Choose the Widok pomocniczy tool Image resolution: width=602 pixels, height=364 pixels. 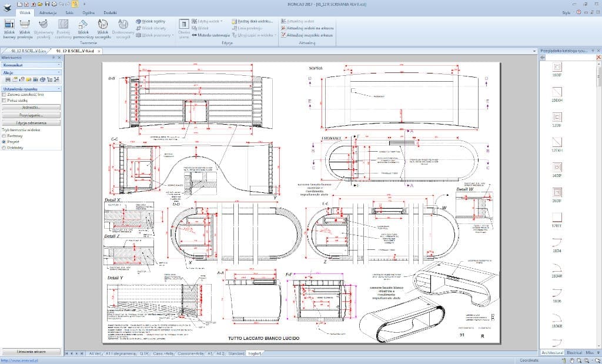pyautogui.click(x=82, y=28)
